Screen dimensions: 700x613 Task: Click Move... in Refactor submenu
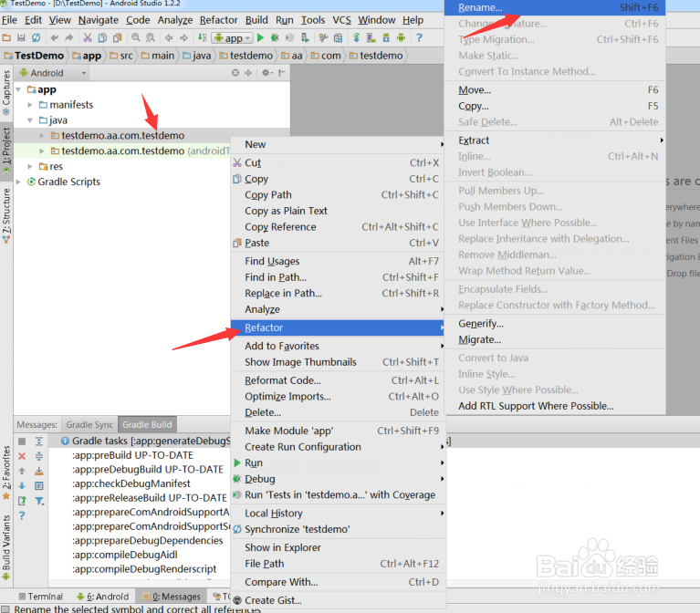[x=555, y=90]
